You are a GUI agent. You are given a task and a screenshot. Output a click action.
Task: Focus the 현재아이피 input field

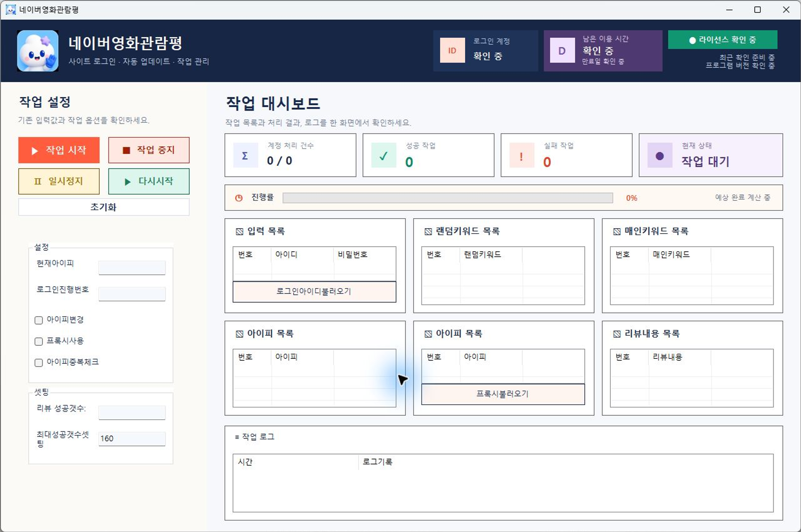coord(132,267)
